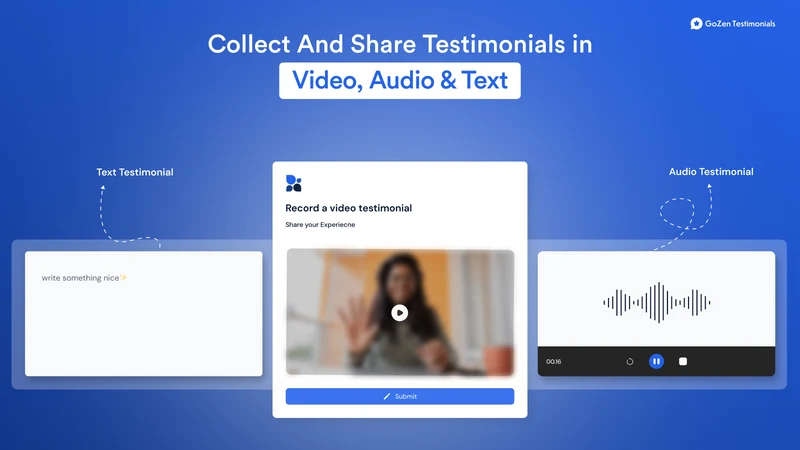Screen dimensions: 800x450
Task: Restart the audio recording with the circular arrow icon
Action: [630, 361]
